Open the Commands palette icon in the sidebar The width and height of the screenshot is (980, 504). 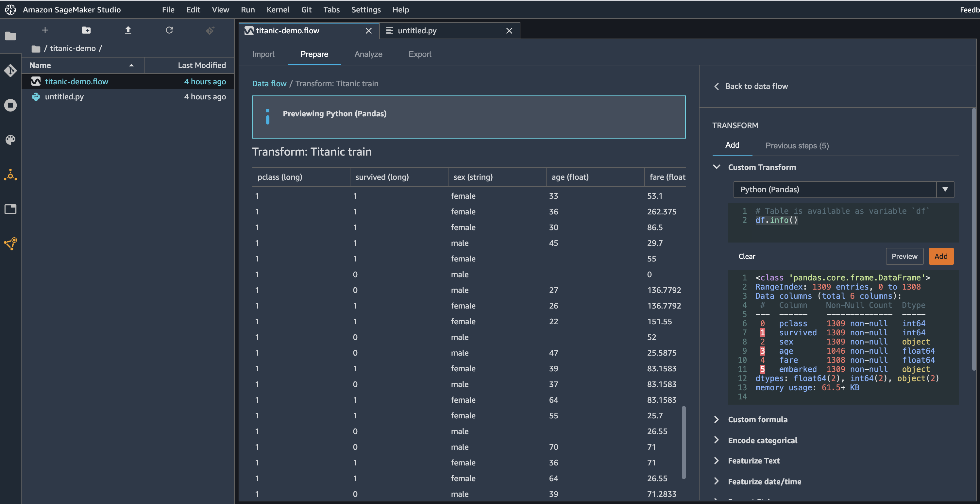coord(10,140)
